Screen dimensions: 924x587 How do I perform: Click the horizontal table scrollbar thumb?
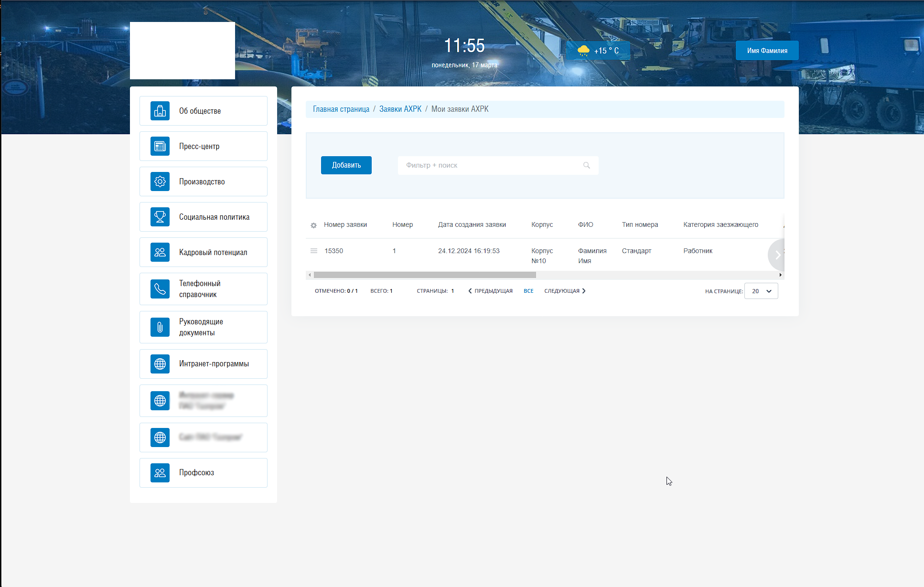tap(424, 275)
